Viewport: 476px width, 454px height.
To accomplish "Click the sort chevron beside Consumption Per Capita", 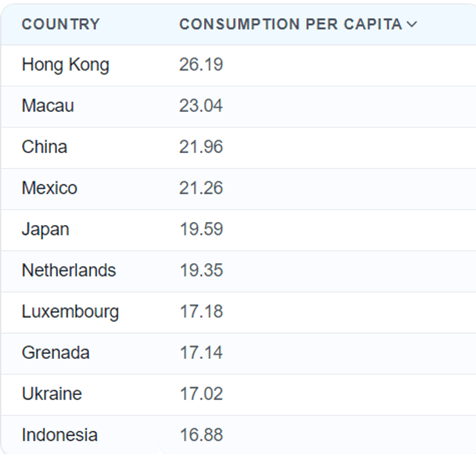I will tap(412, 24).
